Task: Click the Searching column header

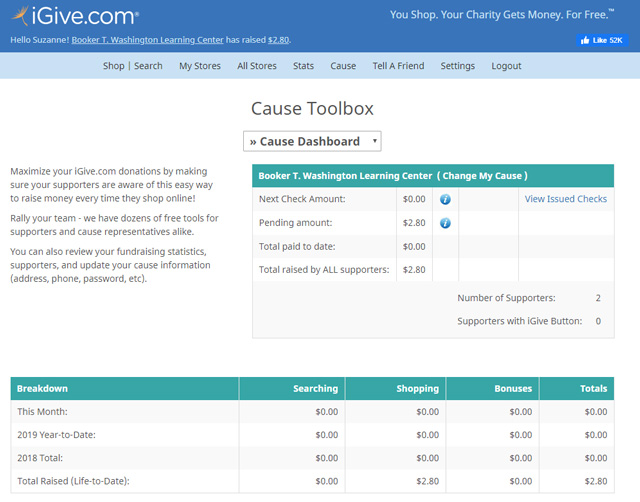Action: point(316,389)
